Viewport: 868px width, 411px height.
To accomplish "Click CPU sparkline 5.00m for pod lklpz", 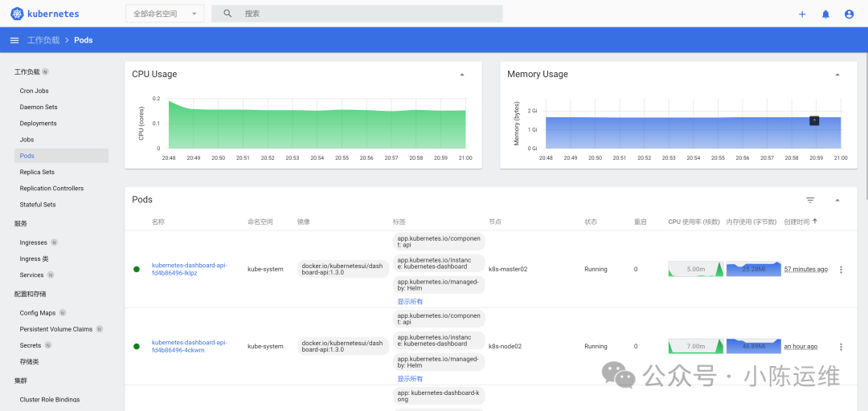I will (x=696, y=269).
